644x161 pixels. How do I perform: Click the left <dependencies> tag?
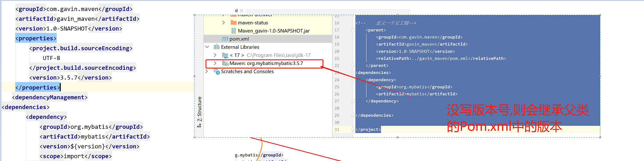[26, 107]
